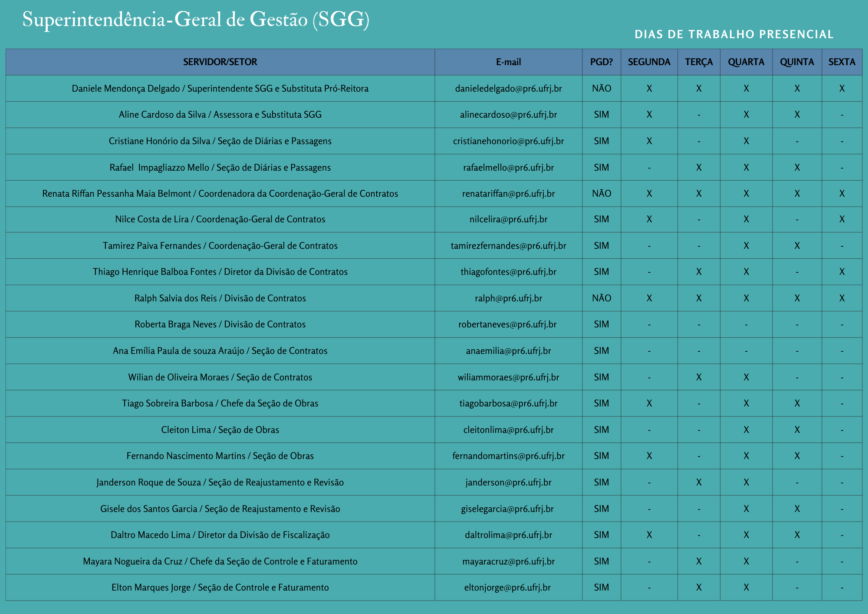The image size is (868, 614).
Task: Click the Renata Riffan Pessanha Maia Belmont cell
Action: pyautogui.click(x=220, y=194)
